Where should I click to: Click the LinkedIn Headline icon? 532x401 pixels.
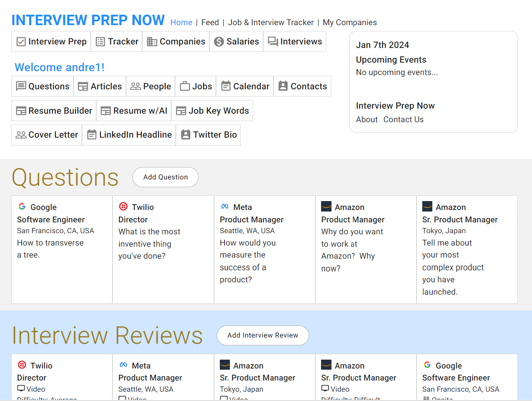click(92, 135)
